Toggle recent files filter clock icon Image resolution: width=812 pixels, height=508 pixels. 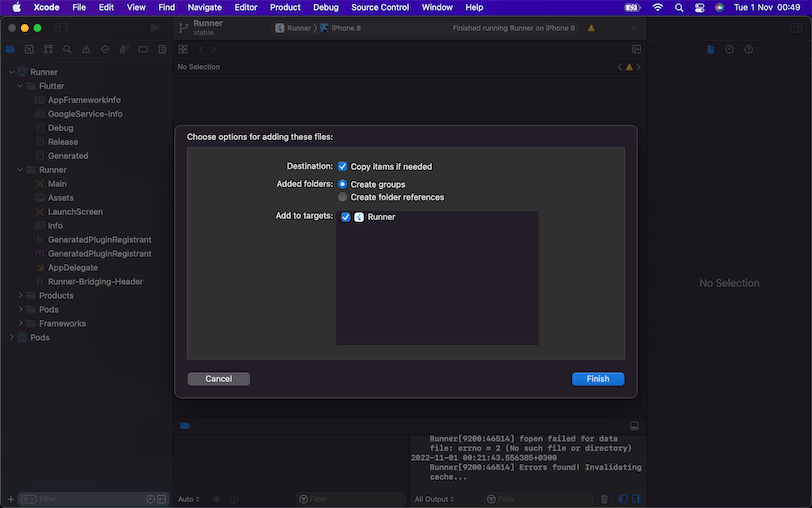tap(150, 499)
